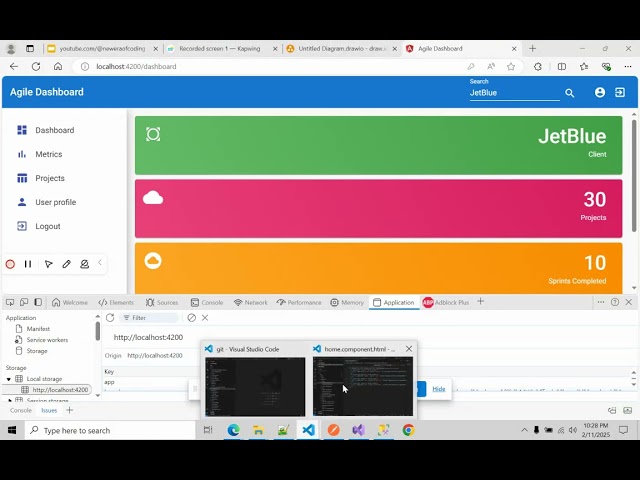640x480 pixels.
Task: Click the Hide link in the sharing bar
Action: click(x=439, y=389)
